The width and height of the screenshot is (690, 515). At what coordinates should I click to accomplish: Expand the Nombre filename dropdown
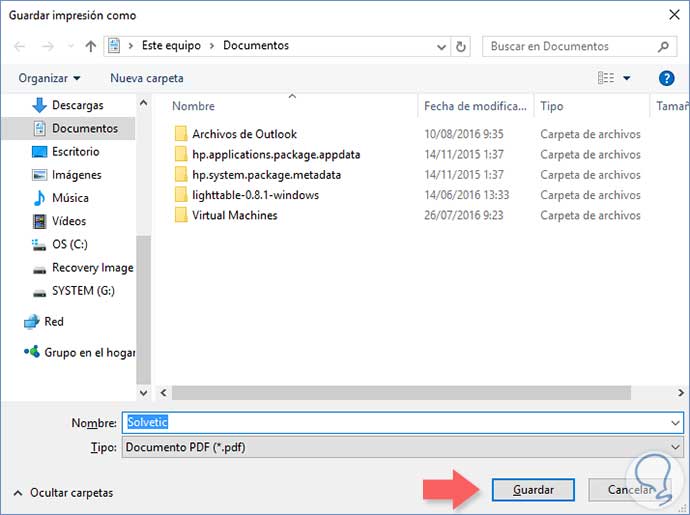(675, 423)
